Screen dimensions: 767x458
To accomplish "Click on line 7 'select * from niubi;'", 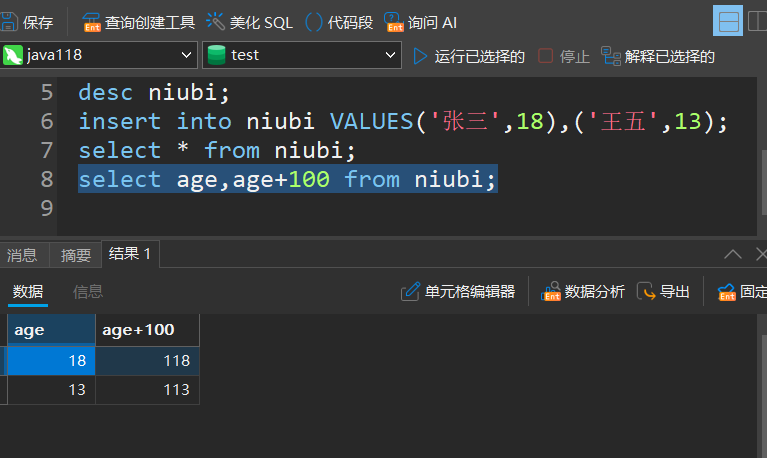I will tap(217, 150).
